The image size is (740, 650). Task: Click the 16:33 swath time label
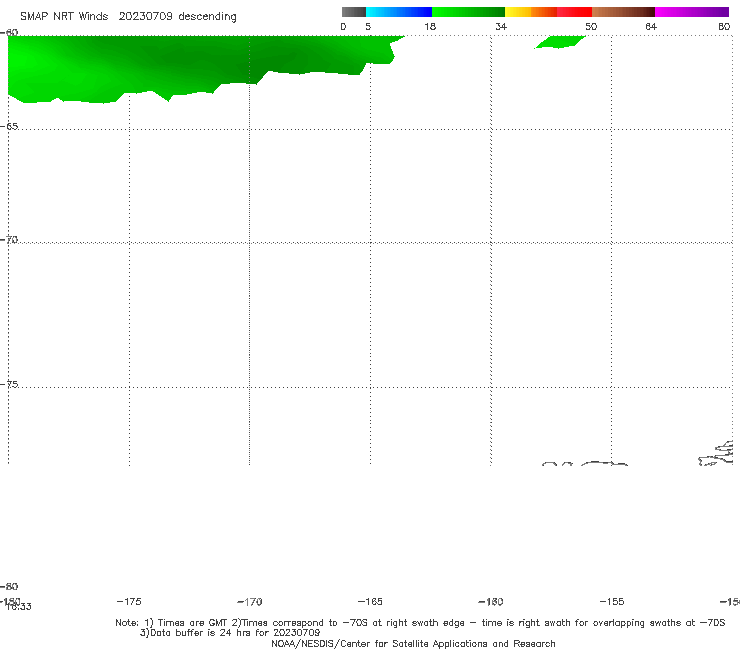coord(19,607)
